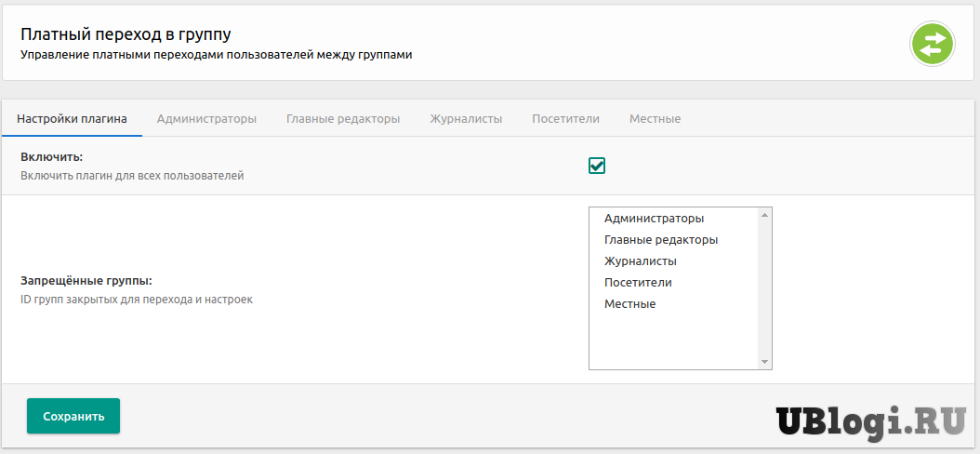The image size is (980, 454).
Task: Click the groups list scrollbar track
Action: coord(764,288)
